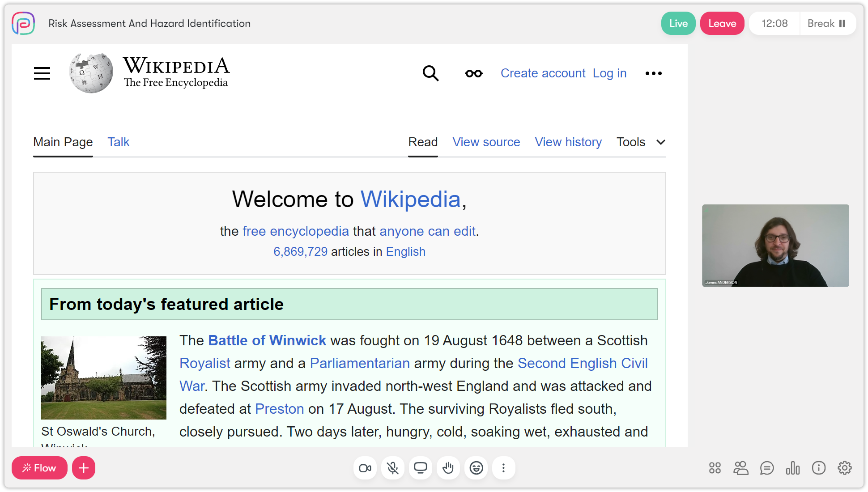Image resolution: width=868 pixels, height=492 pixels.
Task: Show the participants panel
Action: coord(741,468)
